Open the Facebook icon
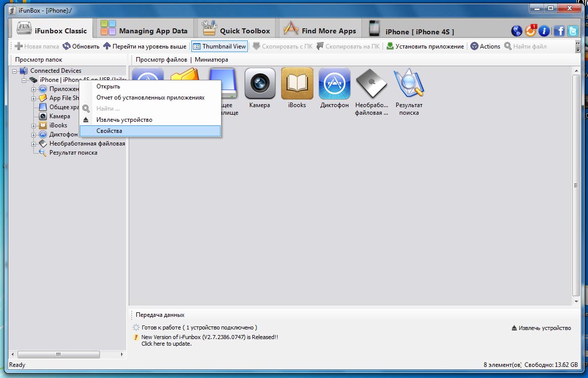This screenshot has height=378, width=588. [559, 31]
